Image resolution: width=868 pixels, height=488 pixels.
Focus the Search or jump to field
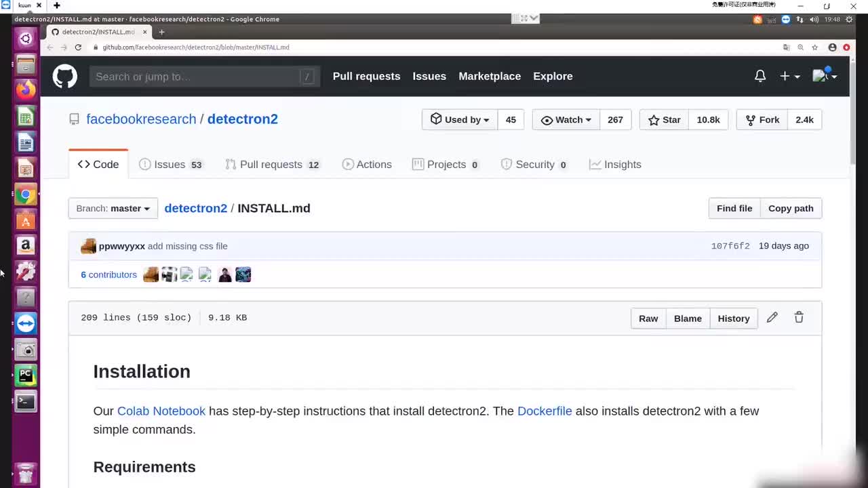(x=197, y=77)
